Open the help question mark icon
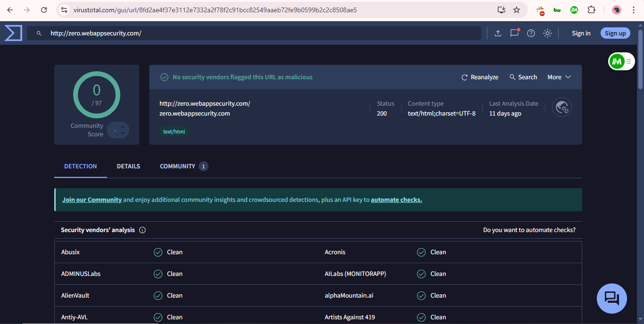The image size is (644, 324). (x=531, y=33)
